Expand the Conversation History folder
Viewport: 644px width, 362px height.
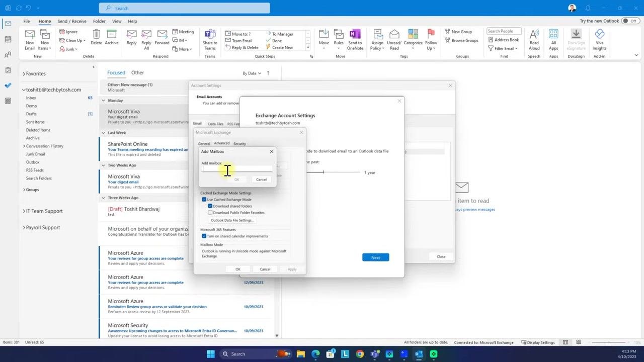(24, 146)
